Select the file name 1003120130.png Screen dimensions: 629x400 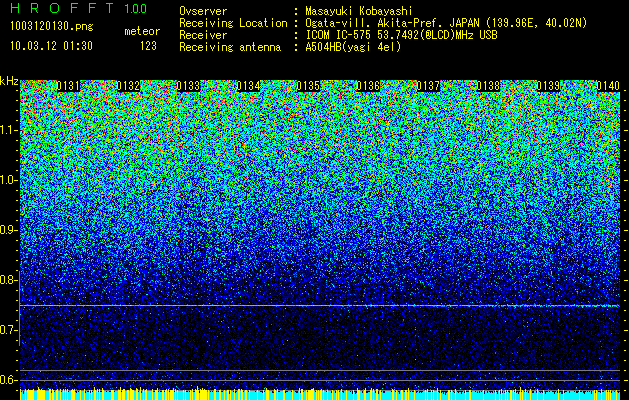[52, 27]
